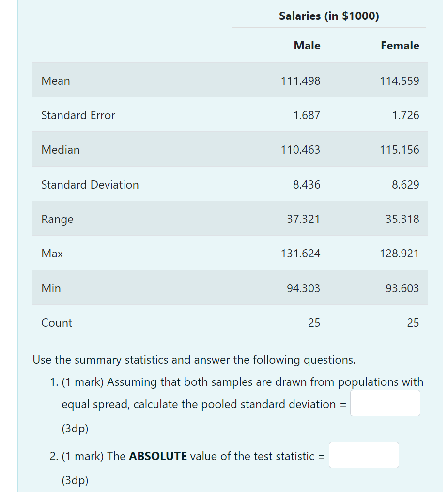
Task: Select the Min row label
Action: [x=51, y=288]
